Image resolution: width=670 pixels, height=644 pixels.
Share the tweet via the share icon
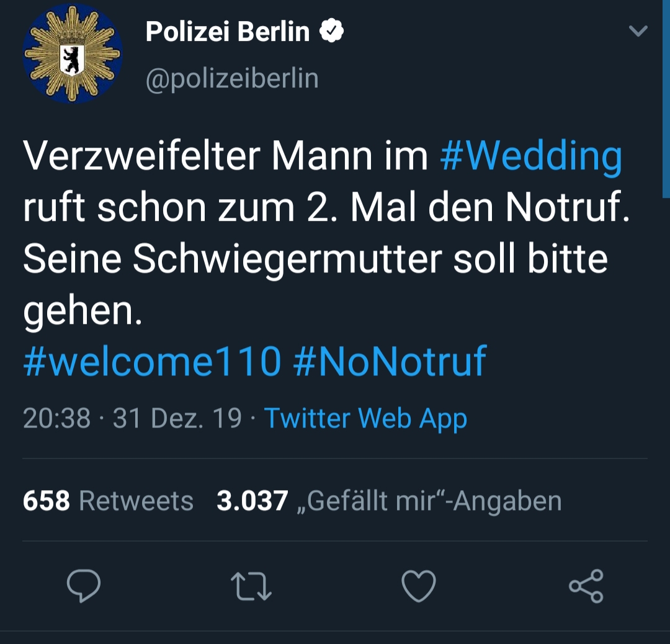[586, 586]
